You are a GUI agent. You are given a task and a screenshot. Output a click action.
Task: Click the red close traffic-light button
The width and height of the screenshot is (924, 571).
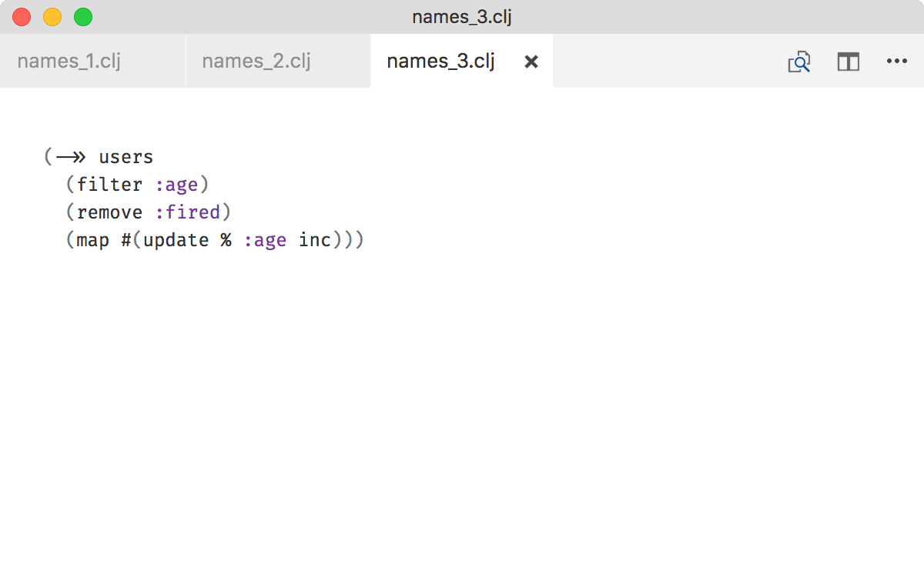click(x=21, y=15)
